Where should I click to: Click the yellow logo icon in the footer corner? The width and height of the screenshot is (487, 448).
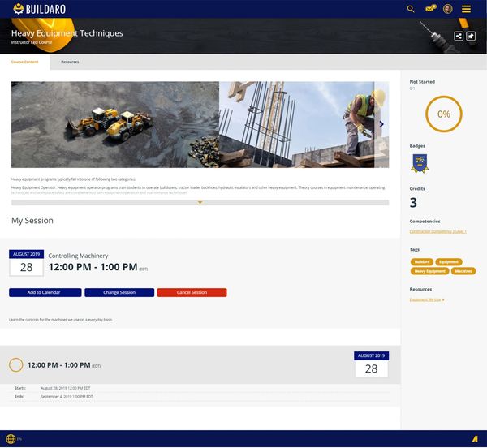coord(475,439)
